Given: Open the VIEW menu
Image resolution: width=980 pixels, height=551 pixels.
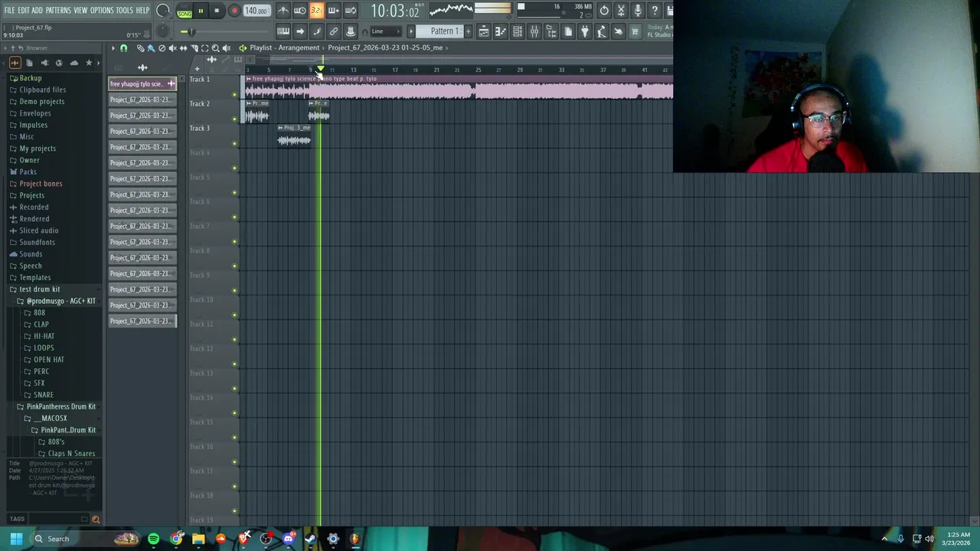Looking at the screenshot, I should (80, 10).
